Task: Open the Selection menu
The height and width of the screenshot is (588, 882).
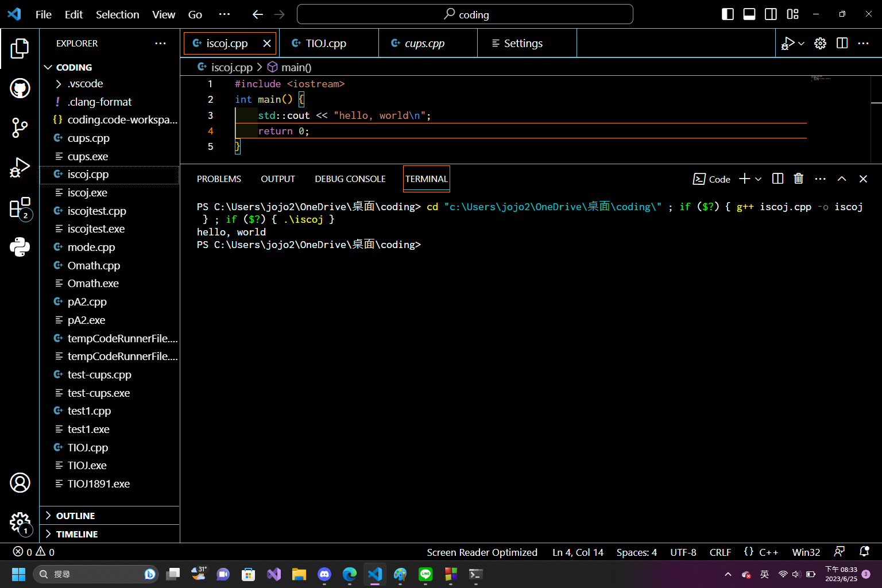Action: 117,14
